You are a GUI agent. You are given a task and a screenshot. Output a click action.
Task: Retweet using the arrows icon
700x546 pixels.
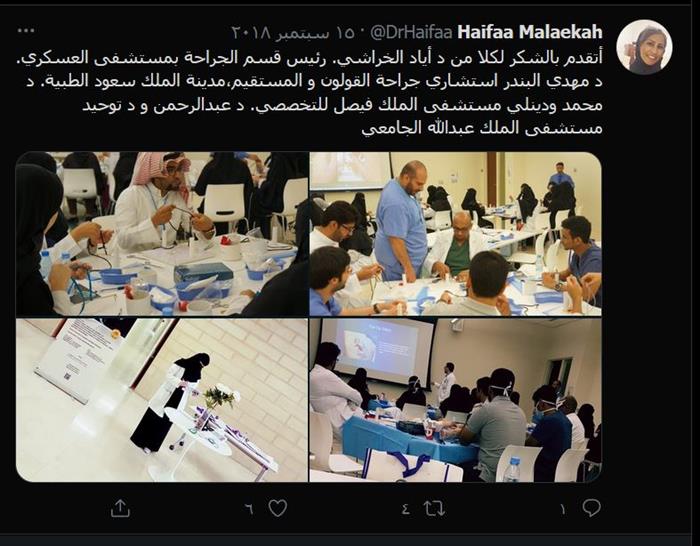click(434, 508)
